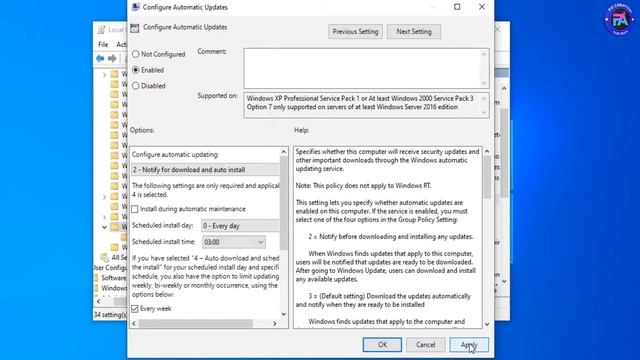The image size is (640, 360).
Task: Click Options horizontal scroll right arrow
Action: click(275, 323)
